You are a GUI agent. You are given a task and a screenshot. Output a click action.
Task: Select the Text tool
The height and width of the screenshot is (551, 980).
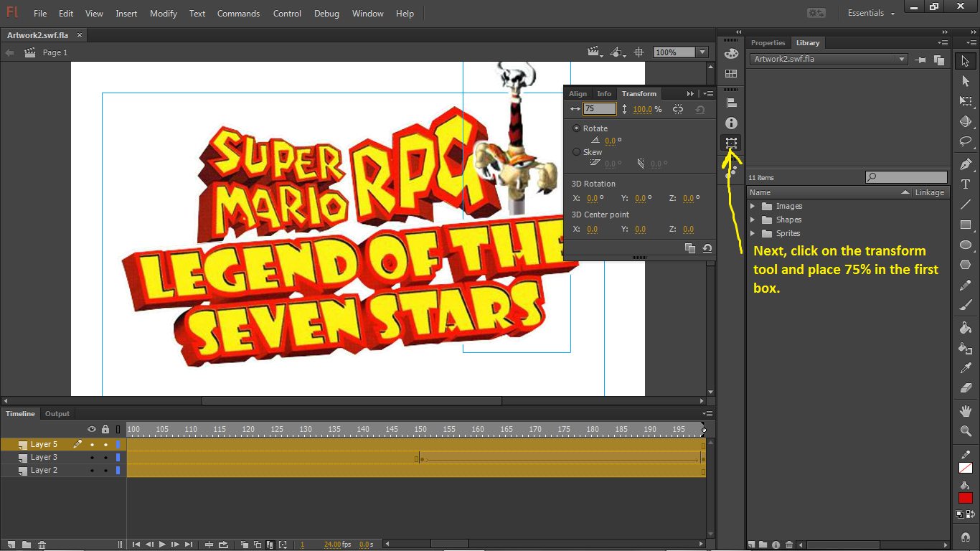coord(966,184)
